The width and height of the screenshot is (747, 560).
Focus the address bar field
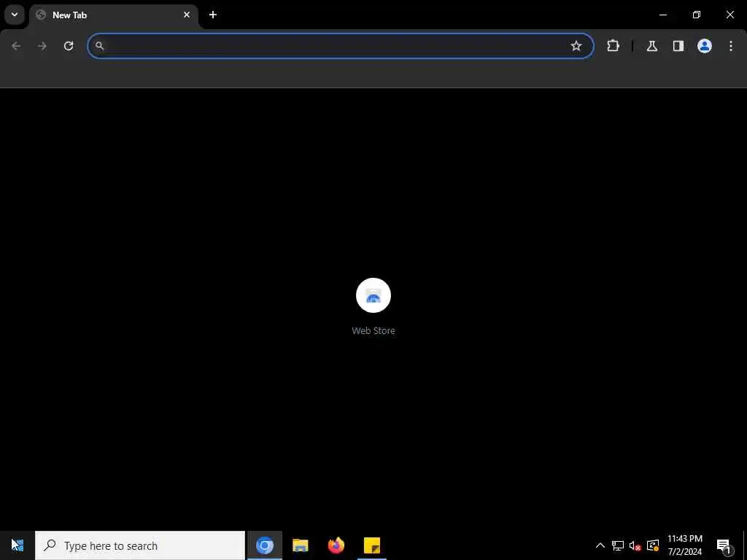[341, 46]
